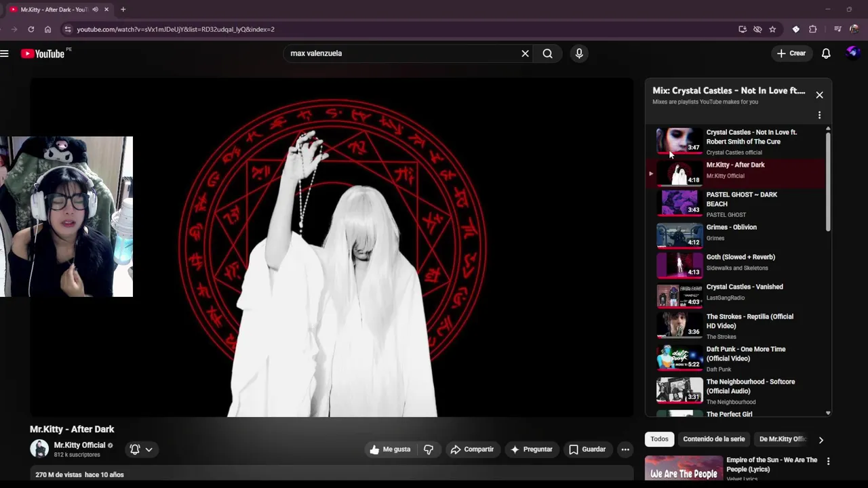Open the Mix playlist options menu
868x488 pixels.
(819, 115)
